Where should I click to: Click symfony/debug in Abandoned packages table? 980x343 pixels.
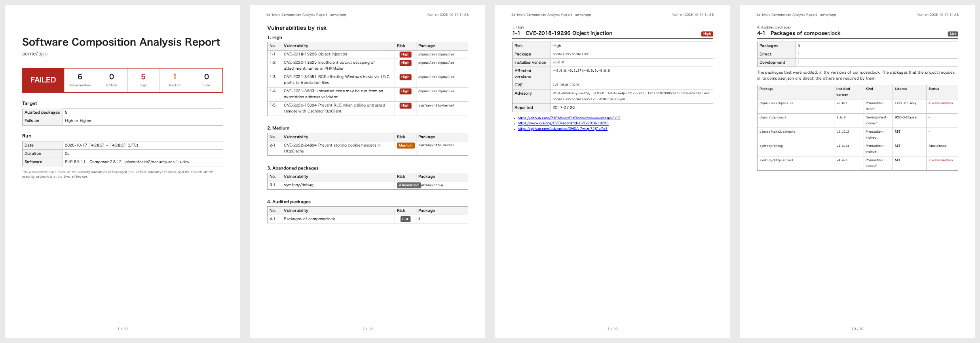point(298,185)
